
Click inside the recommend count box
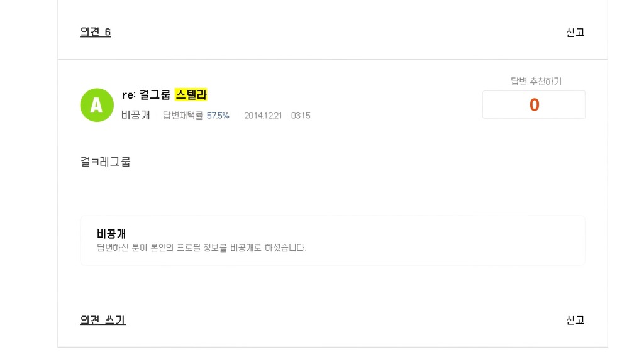pos(533,104)
